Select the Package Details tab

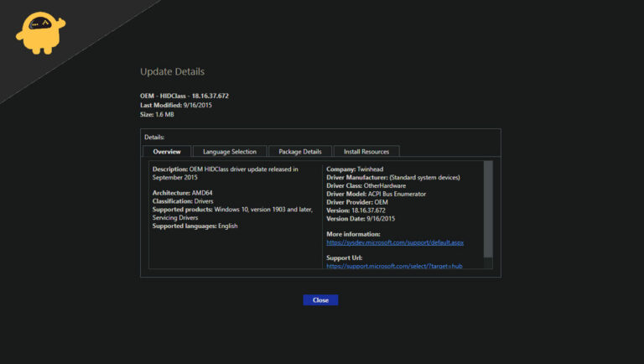click(299, 152)
